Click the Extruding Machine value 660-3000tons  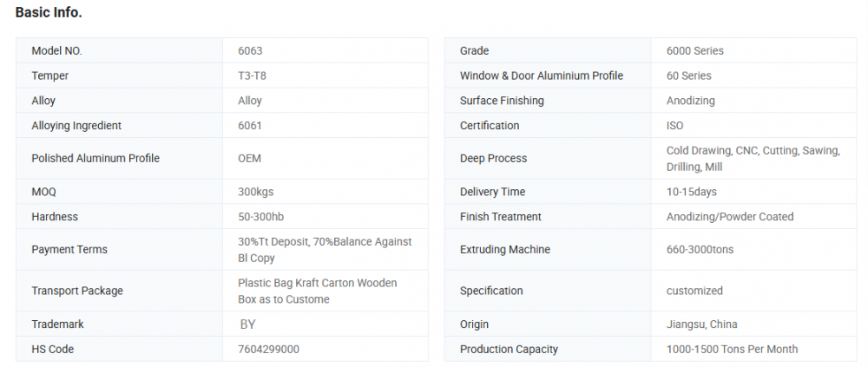coord(700,250)
